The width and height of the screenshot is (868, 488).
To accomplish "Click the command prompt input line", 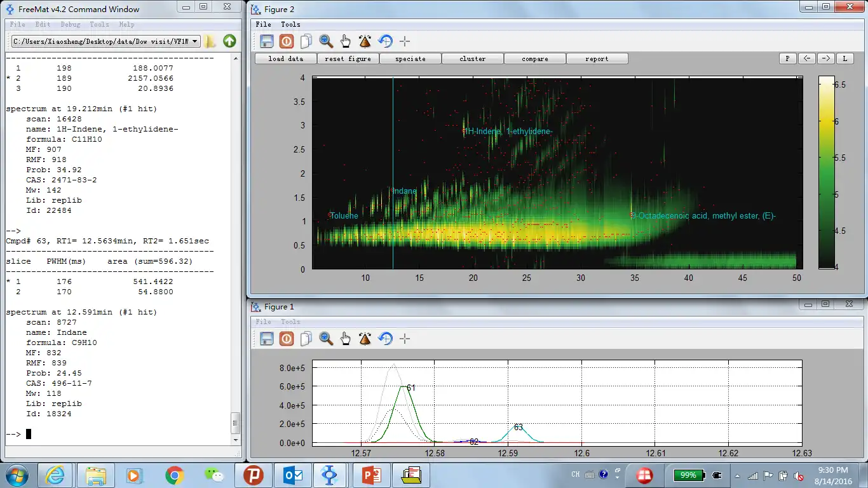I will coord(118,434).
